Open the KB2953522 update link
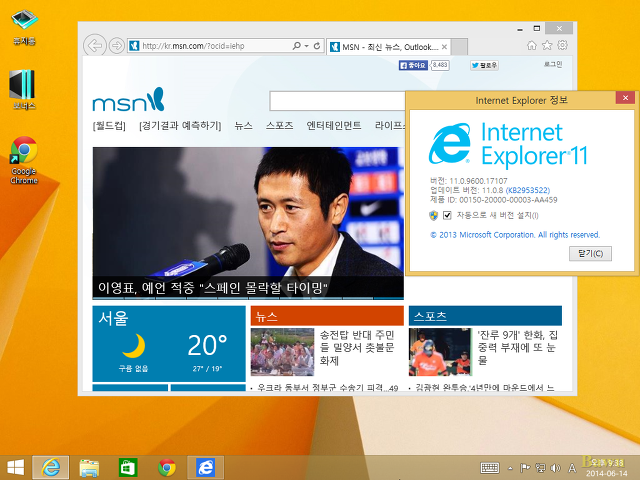Viewport: 640px width, 480px height. [528, 190]
